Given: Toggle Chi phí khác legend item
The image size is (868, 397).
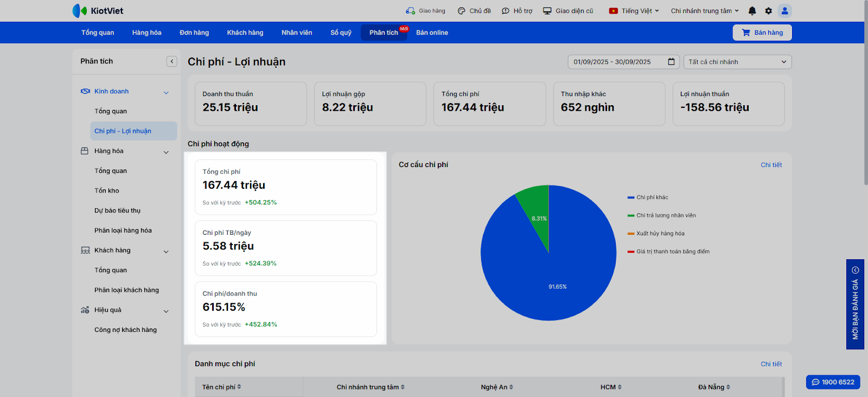Looking at the screenshot, I should tap(652, 197).
